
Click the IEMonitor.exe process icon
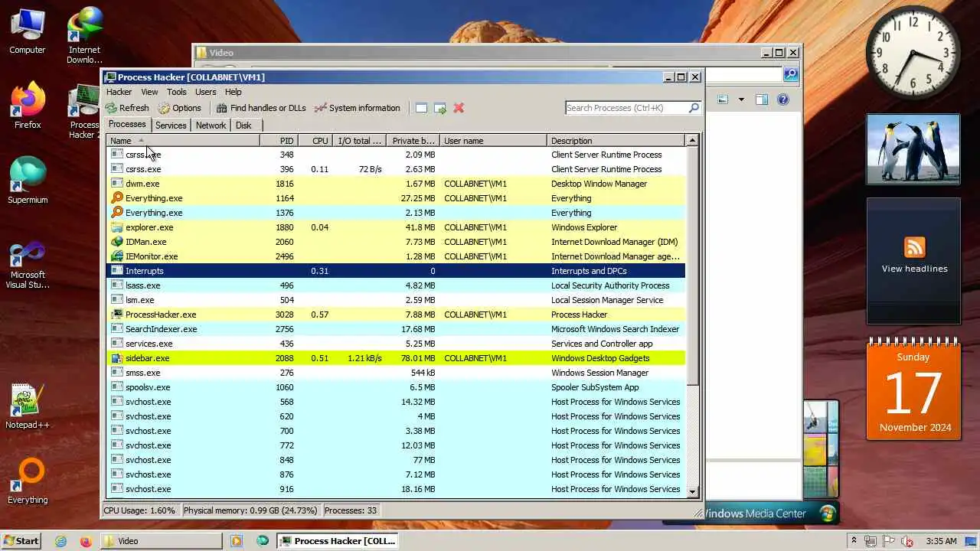[x=117, y=256]
